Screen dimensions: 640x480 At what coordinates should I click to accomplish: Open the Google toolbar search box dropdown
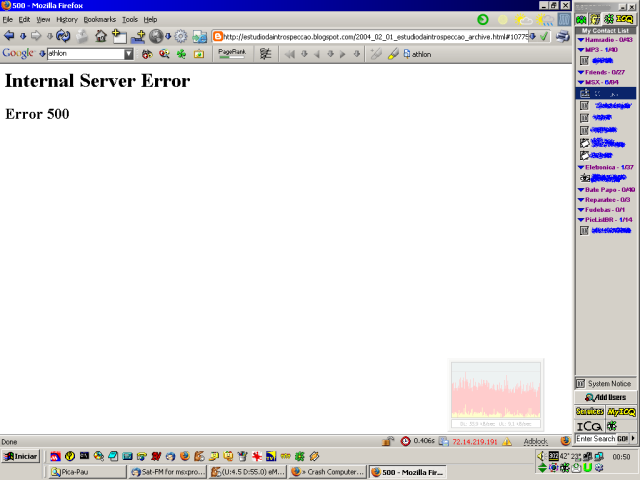click(129, 53)
